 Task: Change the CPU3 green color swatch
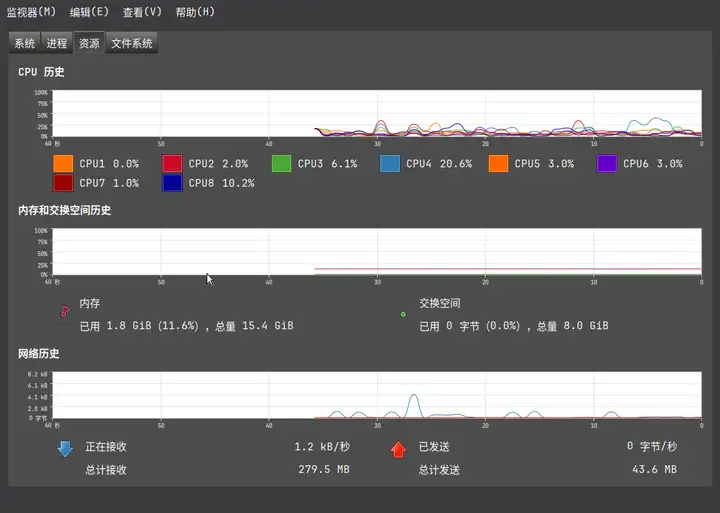tap(281, 163)
